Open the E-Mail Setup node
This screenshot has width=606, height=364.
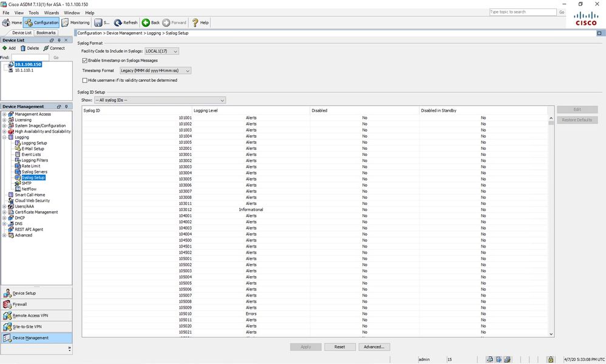click(x=33, y=149)
